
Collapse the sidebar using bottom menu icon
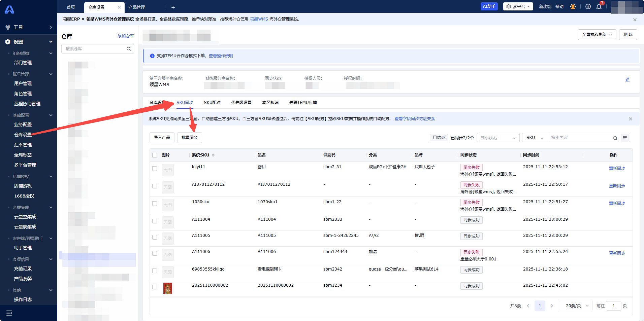[x=9, y=313]
